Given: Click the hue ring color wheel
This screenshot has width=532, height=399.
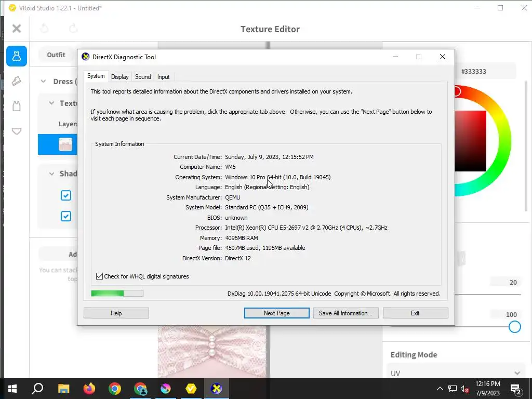Looking at the screenshot, I should coord(504,141).
